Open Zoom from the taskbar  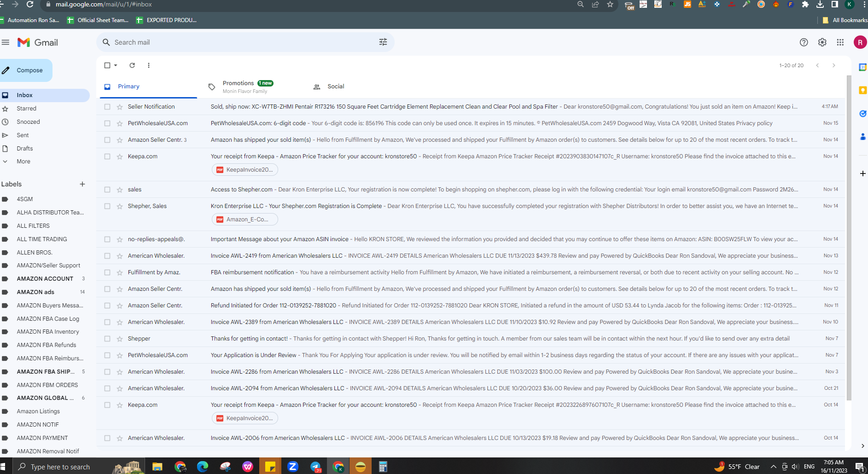pos(293,467)
